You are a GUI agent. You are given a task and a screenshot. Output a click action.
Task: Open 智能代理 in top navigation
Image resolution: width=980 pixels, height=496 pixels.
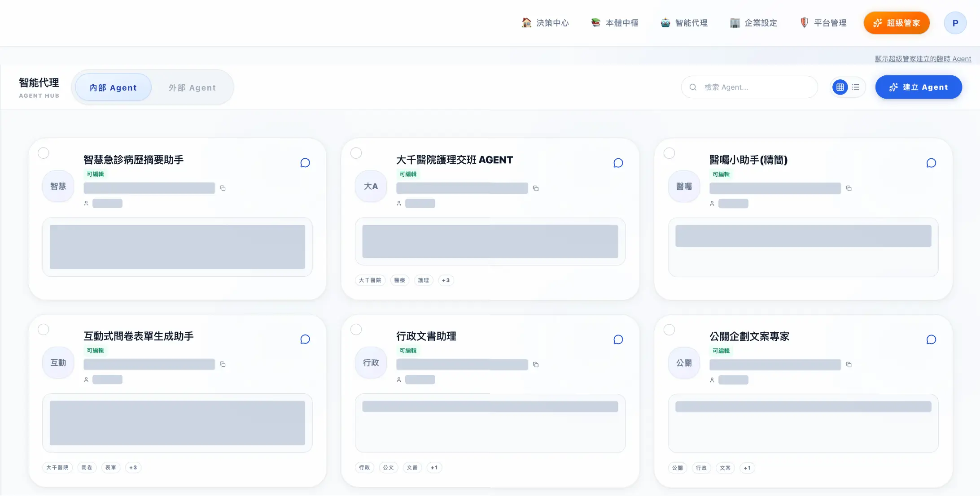coord(684,23)
